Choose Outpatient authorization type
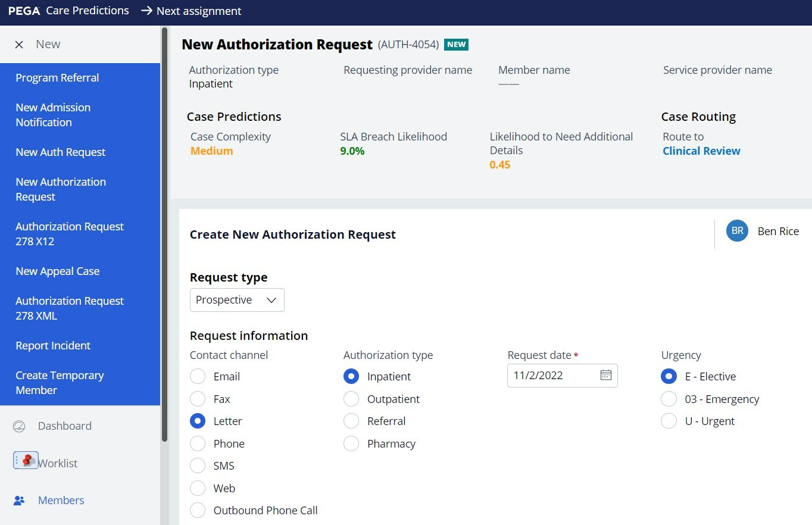The width and height of the screenshot is (812, 525). [351, 399]
